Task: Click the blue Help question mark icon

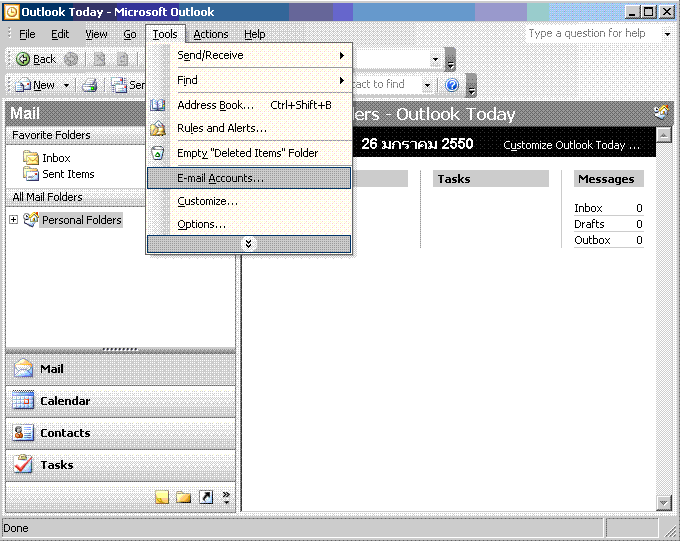Action: tap(452, 85)
